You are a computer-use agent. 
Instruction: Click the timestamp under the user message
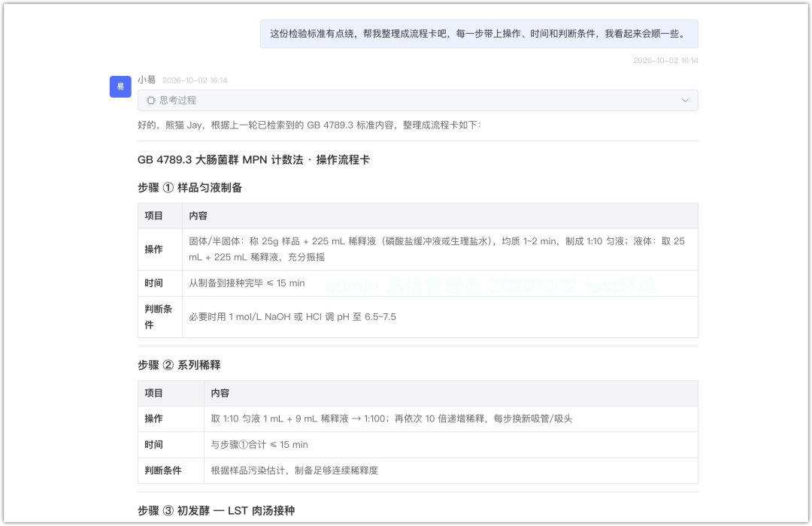point(665,61)
